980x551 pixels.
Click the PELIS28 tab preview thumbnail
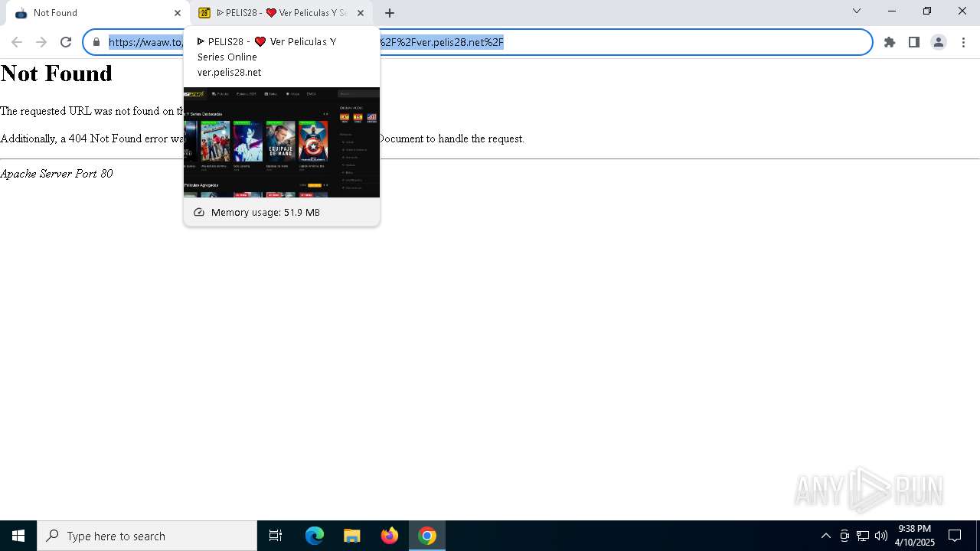click(x=282, y=142)
